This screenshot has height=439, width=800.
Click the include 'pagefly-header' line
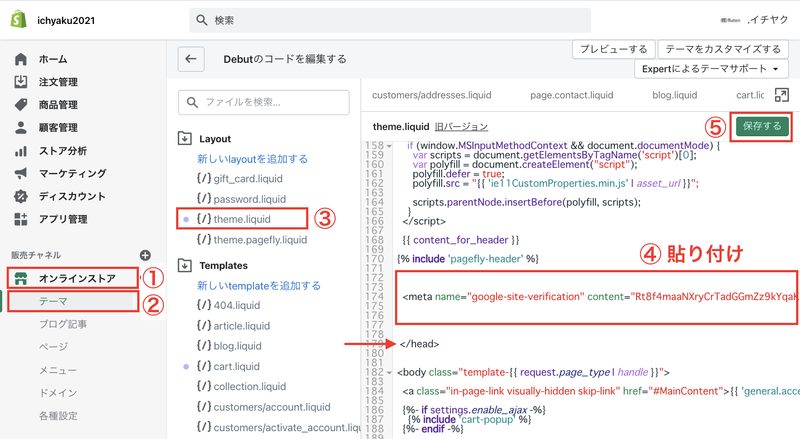click(x=468, y=259)
